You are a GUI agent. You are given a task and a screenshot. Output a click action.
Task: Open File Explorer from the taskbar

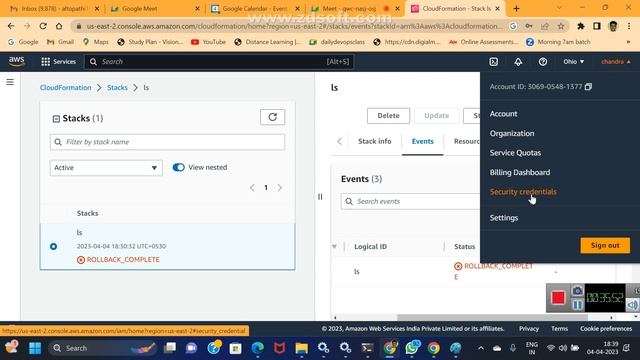[x=302, y=348]
